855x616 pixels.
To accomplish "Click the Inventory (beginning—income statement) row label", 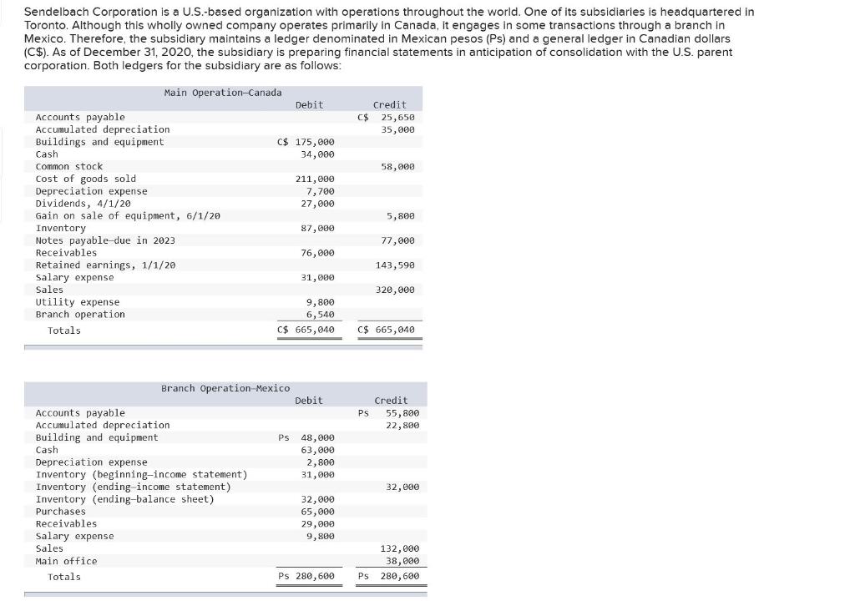I will point(141,474).
